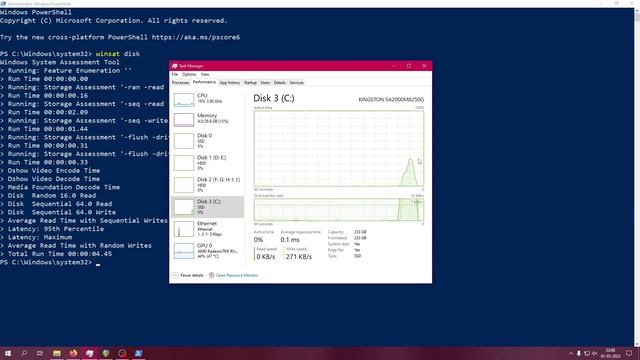640x360 pixels.
Task: Switch to PowerShell via taskbar icon
Action: pos(138,353)
